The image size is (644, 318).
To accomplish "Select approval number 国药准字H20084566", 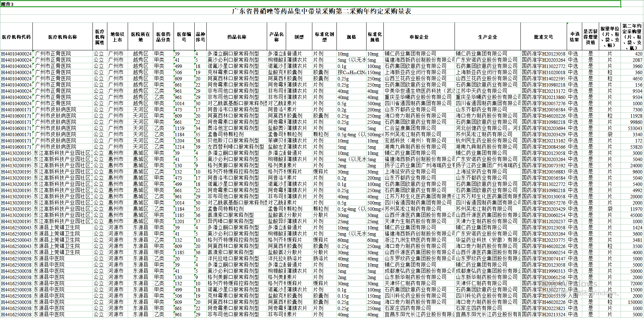I will [x=544, y=147].
